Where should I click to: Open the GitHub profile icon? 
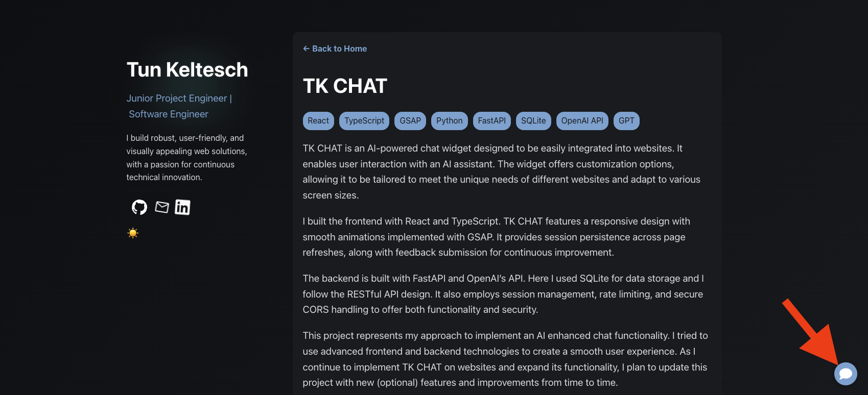[139, 207]
